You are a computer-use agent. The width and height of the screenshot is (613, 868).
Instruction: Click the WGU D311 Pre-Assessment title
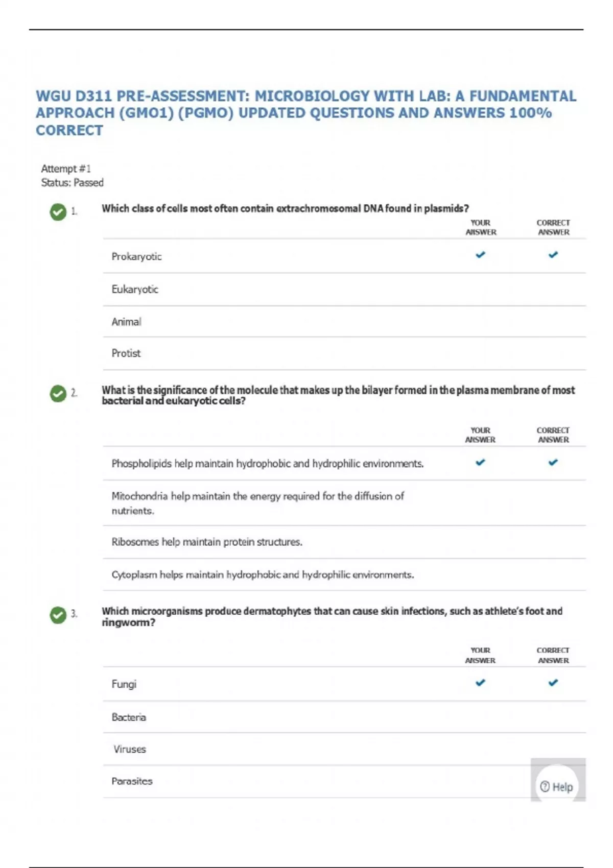click(306, 113)
